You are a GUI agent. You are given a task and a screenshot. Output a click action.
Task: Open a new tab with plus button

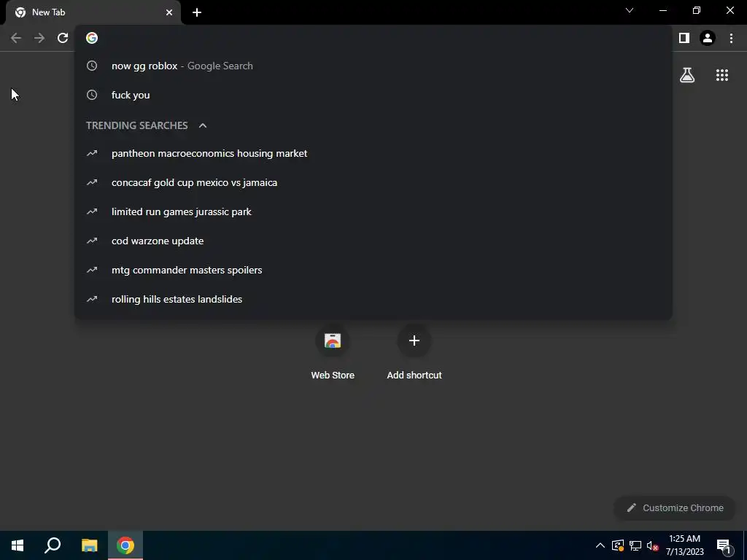point(197,12)
